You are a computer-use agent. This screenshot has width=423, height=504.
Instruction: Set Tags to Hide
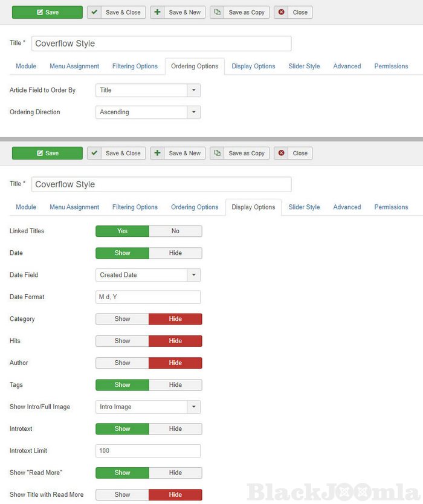point(175,385)
